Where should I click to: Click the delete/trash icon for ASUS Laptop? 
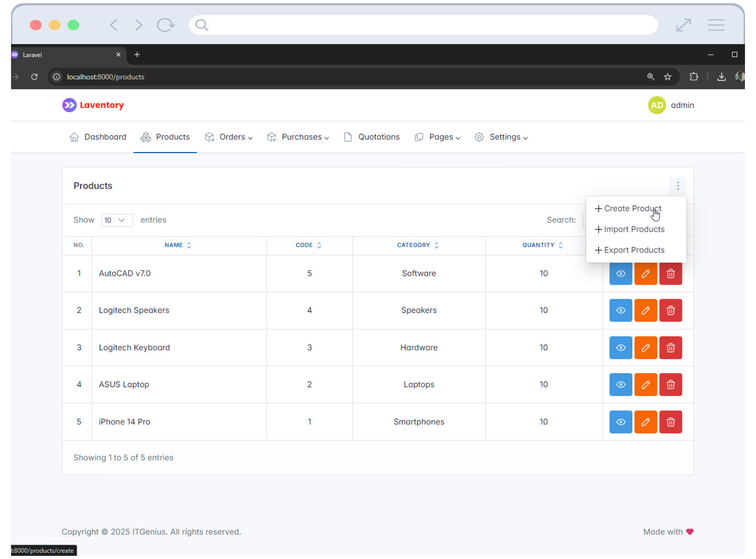point(670,384)
